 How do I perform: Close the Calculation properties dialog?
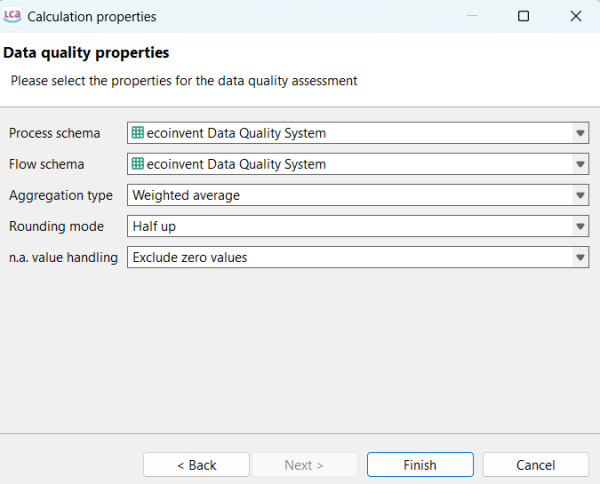pyautogui.click(x=575, y=16)
